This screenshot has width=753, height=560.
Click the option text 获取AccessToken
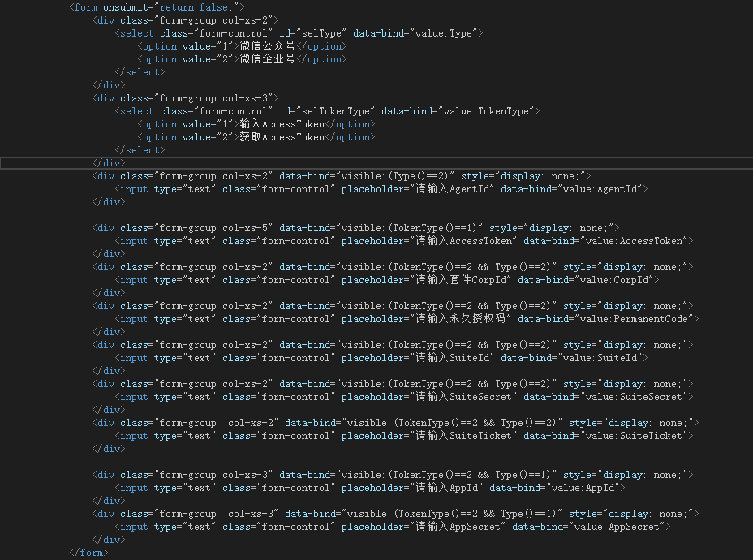[282, 137]
